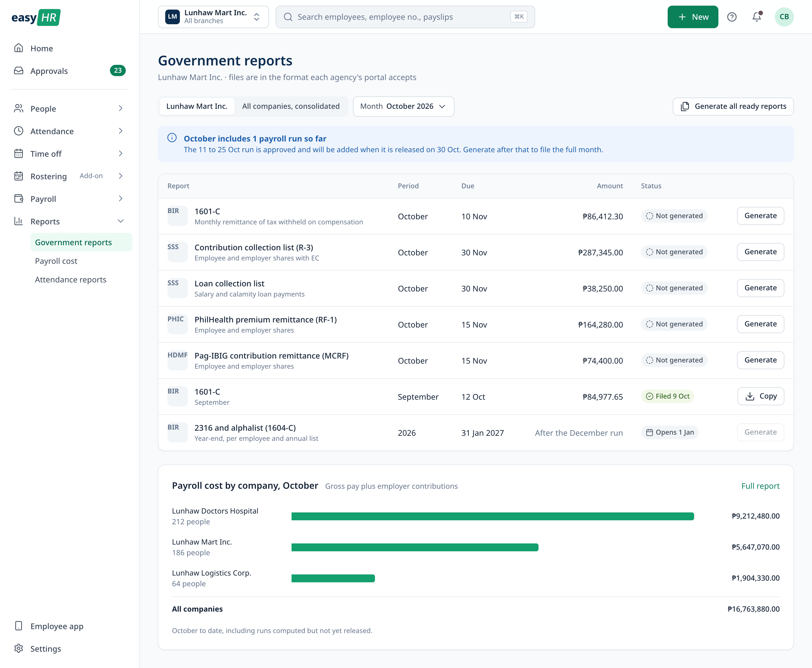Viewport: 812px width, 668px height.
Task: Click the info icon in October banner
Action: [172, 138]
